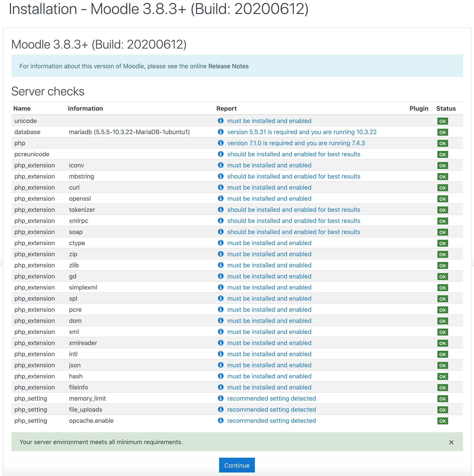Click OK status badge in unicode row
The height and width of the screenshot is (476, 474).
pyautogui.click(x=443, y=121)
